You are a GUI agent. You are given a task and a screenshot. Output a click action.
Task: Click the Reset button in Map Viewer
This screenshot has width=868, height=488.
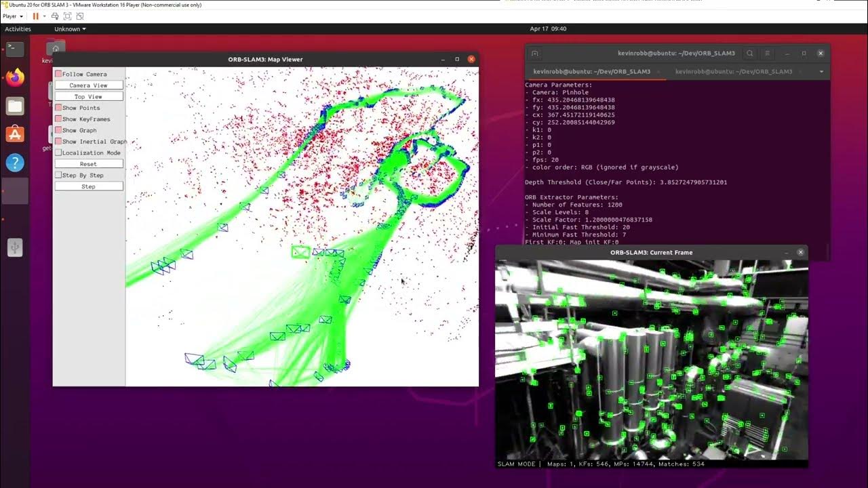pyautogui.click(x=89, y=164)
